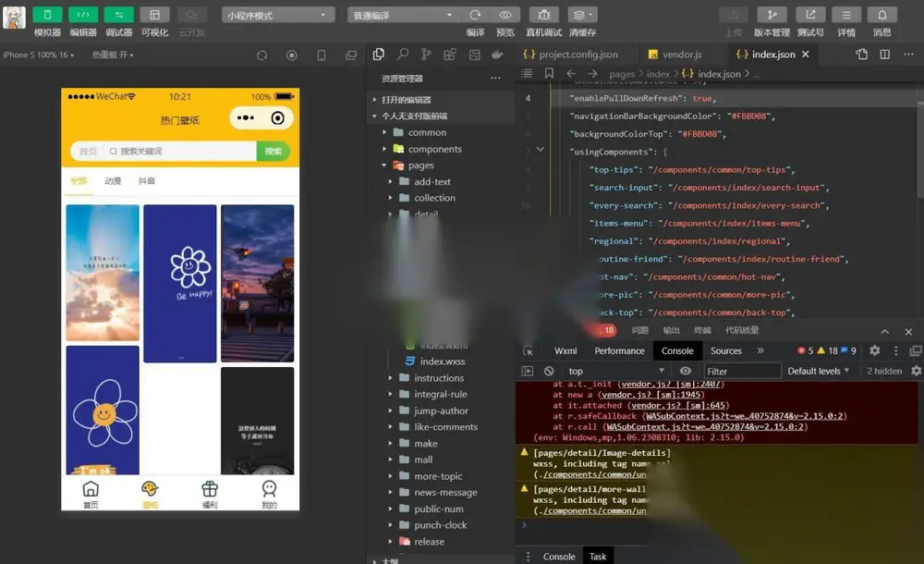
Task: Open the search icon in editor sidebar
Action: 403,55
